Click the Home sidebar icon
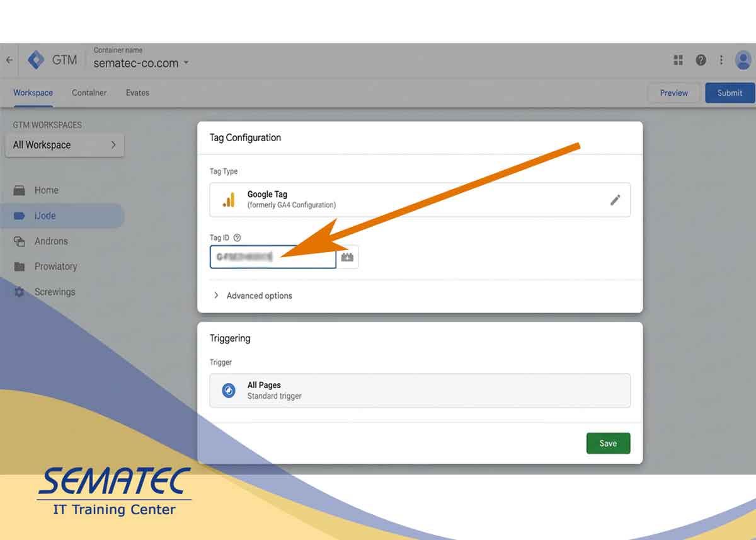Image resolution: width=756 pixels, height=540 pixels. tap(20, 190)
